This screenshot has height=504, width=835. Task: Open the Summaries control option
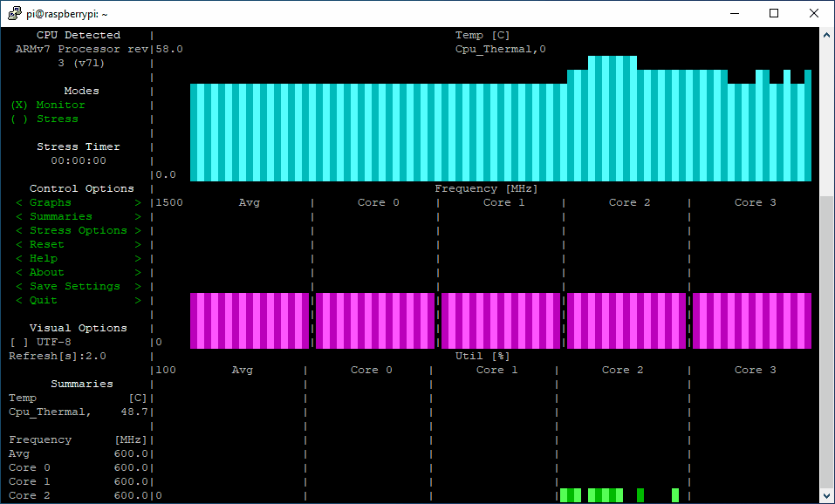point(79,216)
